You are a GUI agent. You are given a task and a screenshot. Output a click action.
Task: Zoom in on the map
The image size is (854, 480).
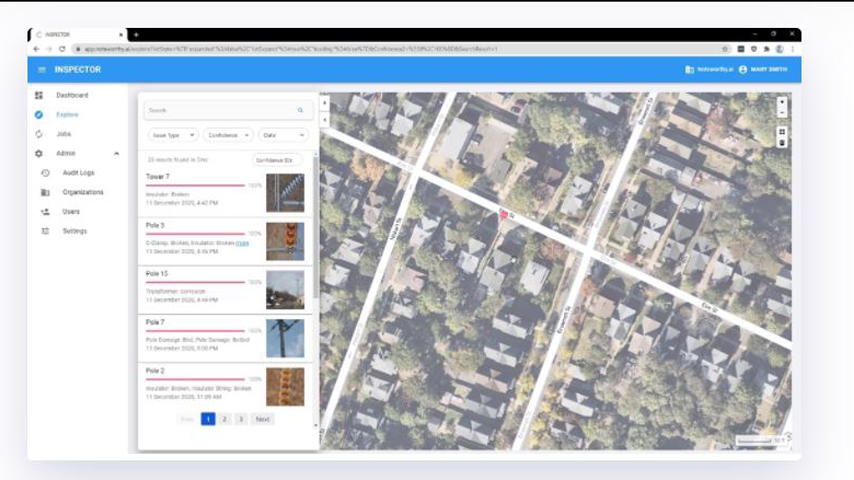[782, 102]
